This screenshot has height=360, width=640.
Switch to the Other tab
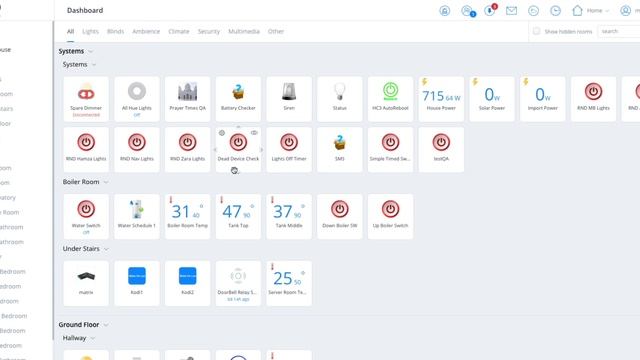point(276,31)
